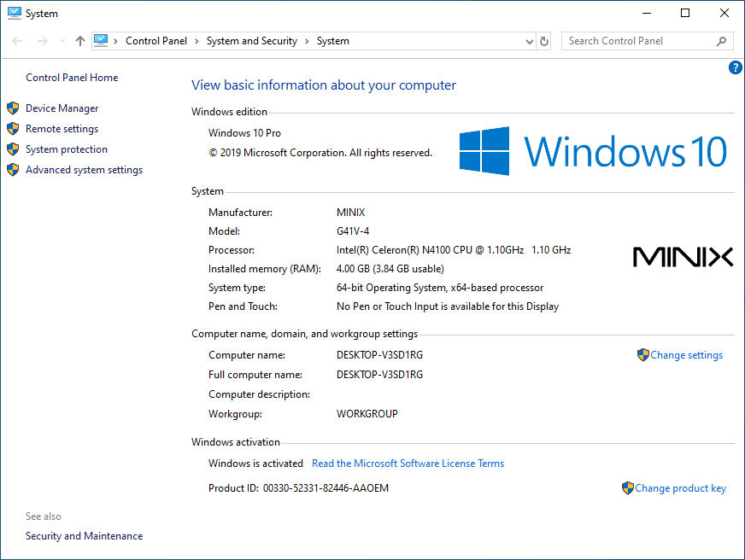The height and width of the screenshot is (560, 745).
Task: Minimize the System window
Action: click(x=647, y=13)
